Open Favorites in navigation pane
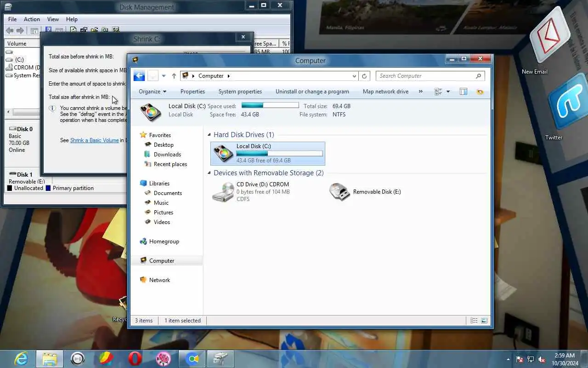 (160, 135)
